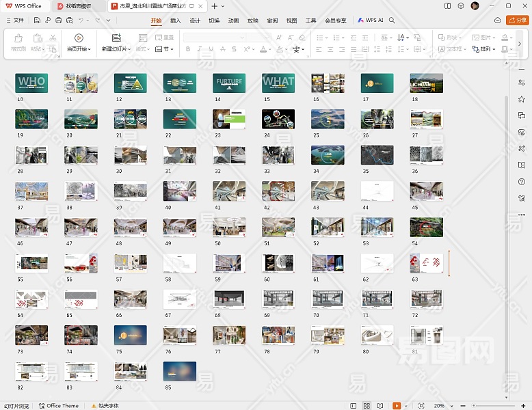The image size is (532, 410).
Task: Switch to slide sorter grid view
Action: (x=367, y=406)
